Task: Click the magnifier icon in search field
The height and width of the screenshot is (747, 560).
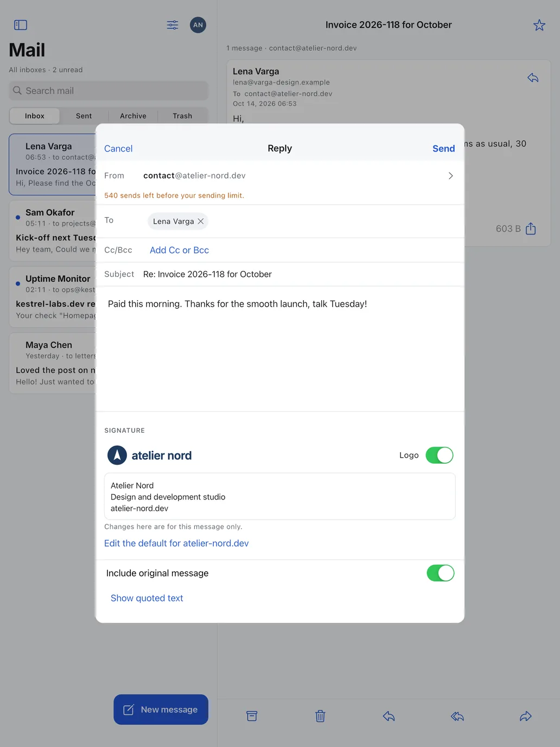Action: [x=17, y=91]
